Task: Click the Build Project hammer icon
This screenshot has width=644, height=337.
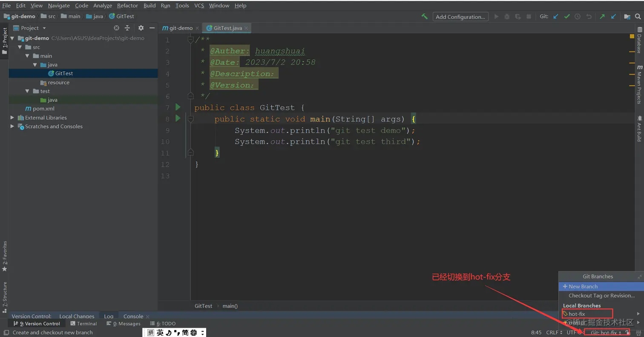Action: 425,17
